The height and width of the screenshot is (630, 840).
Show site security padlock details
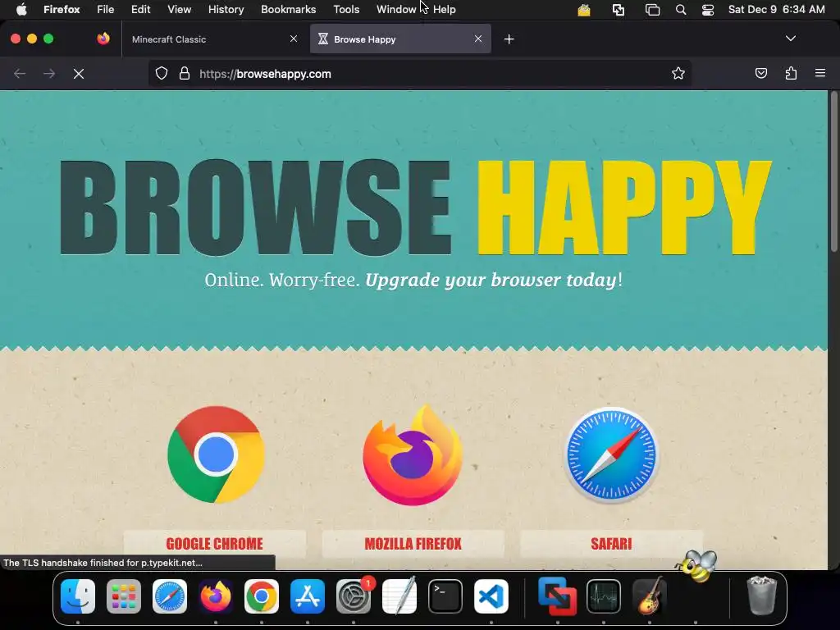(x=185, y=73)
